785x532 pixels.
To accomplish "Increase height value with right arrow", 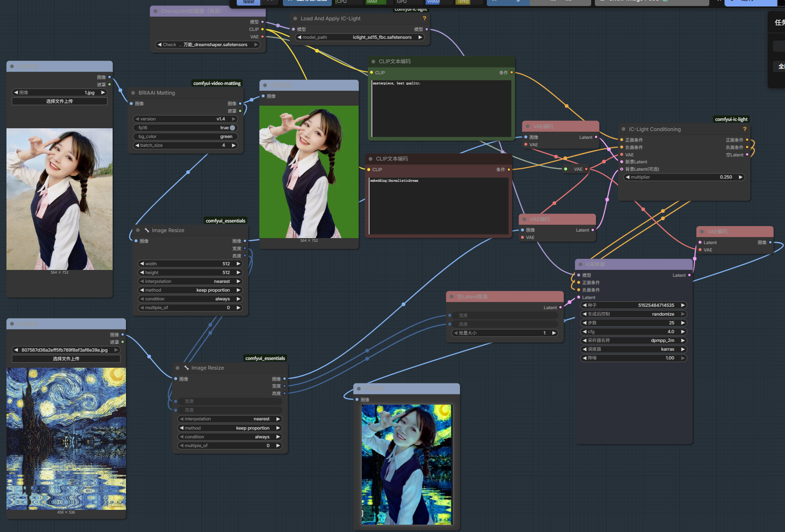I will [239, 273].
